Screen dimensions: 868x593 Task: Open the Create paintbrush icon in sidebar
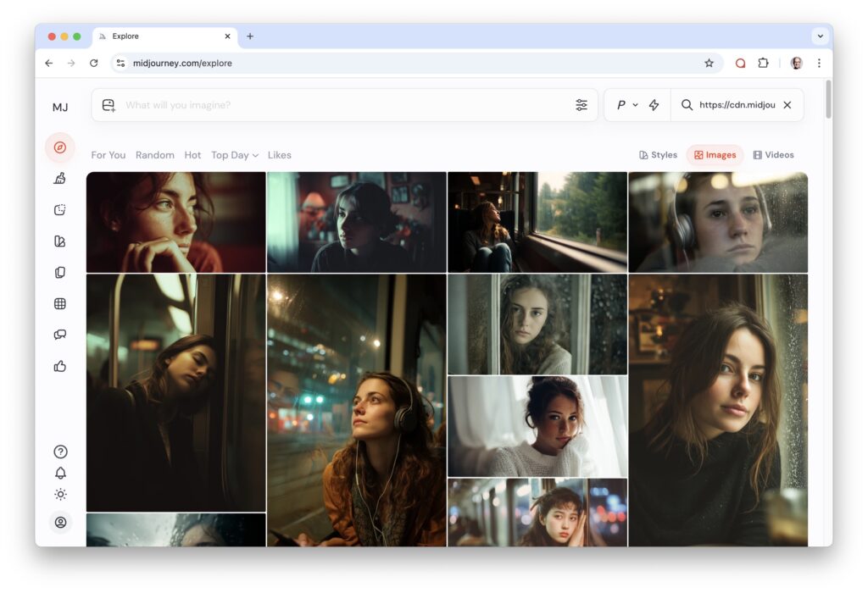(x=59, y=179)
